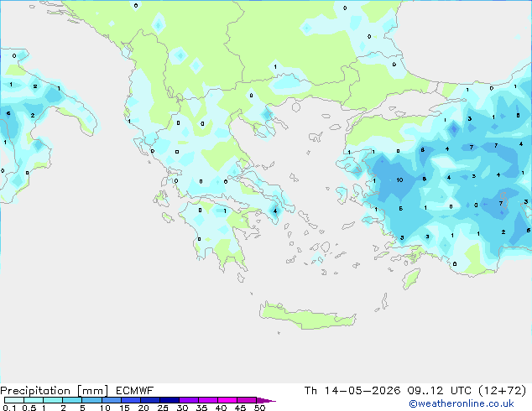Screen dimensions: 532x411
Task: Click the 20–25 mm dark blue swatch
Action: tap(150, 400)
